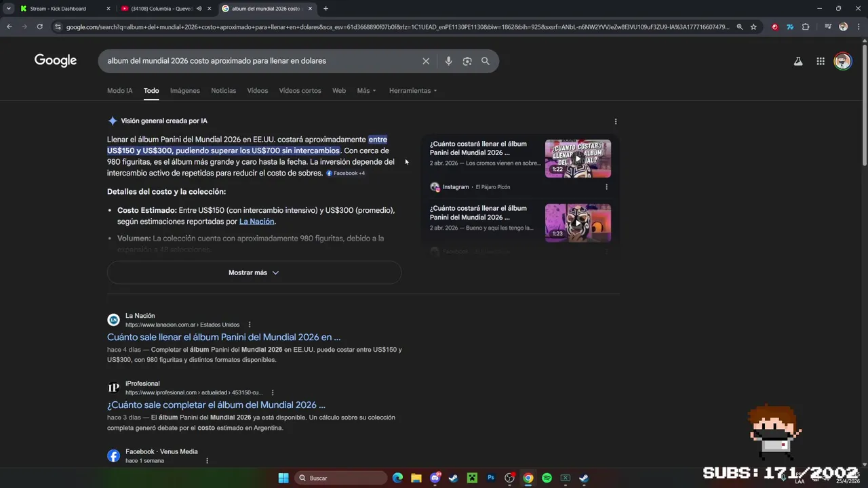Image resolution: width=868 pixels, height=488 pixels.
Task: Open Discord from the taskbar
Action: [x=435, y=478]
